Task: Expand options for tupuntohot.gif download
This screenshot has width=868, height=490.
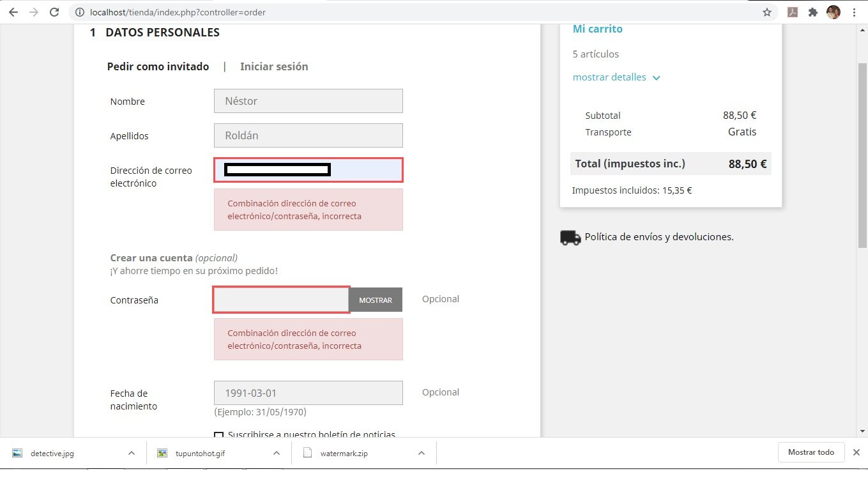Action: pyautogui.click(x=277, y=453)
